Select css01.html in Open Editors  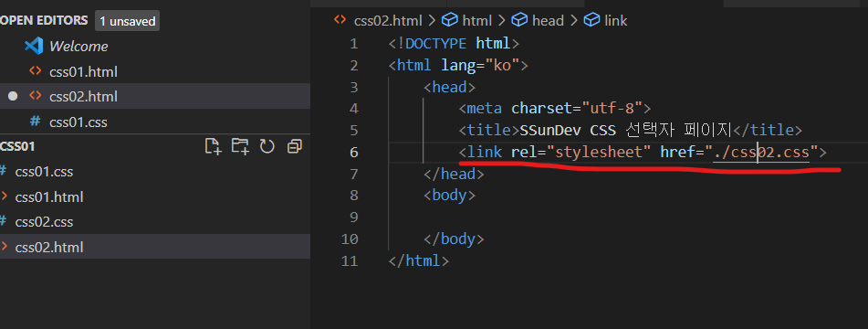(83, 72)
